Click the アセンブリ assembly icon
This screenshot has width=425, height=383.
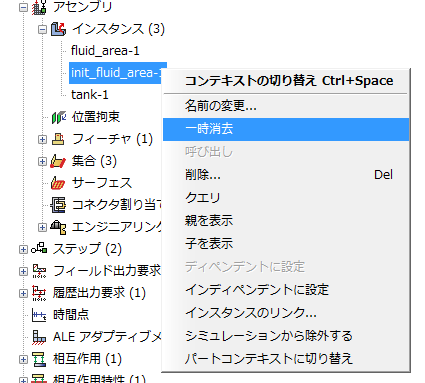coord(39,7)
